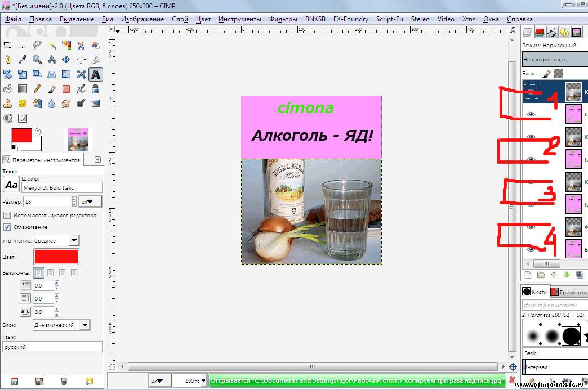Click the 'русский' language field
The height and width of the screenshot is (390, 588).
tap(52, 347)
